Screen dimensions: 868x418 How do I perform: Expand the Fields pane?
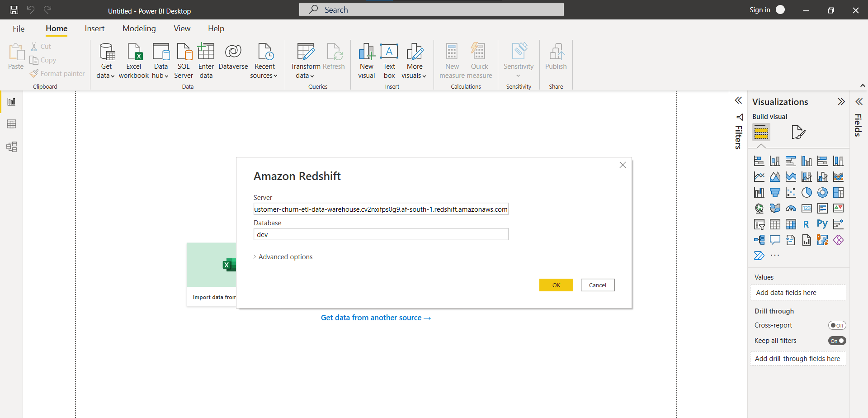(859, 102)
